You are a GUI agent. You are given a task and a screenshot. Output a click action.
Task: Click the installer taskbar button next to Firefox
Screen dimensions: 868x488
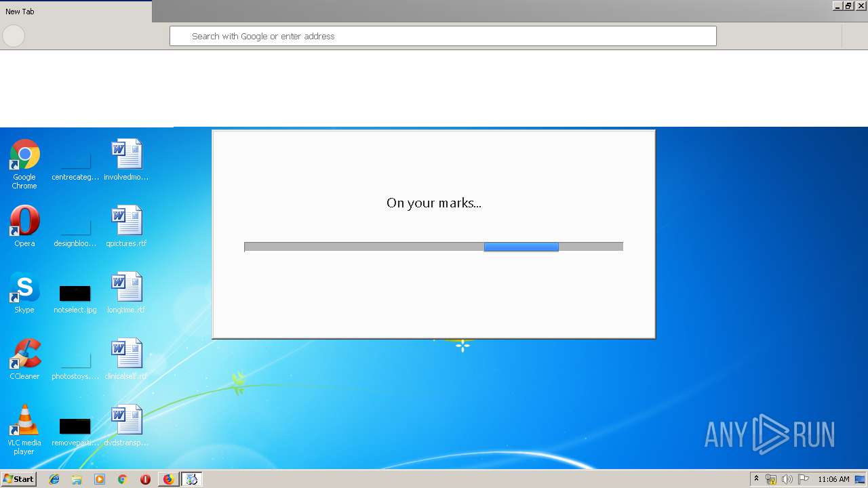click(192, 479)
